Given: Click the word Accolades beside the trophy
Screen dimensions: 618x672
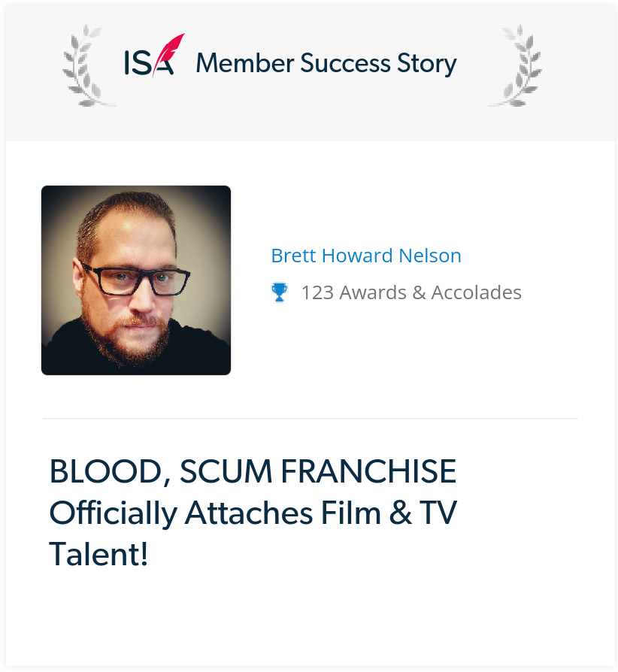Looking at the screenshot, I should pos(476,292).
